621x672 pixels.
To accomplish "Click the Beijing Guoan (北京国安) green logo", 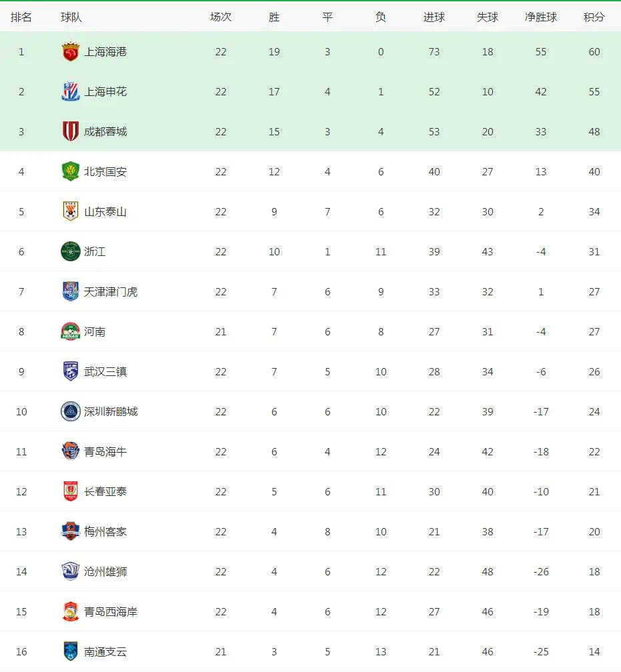I will coord(70,172).
